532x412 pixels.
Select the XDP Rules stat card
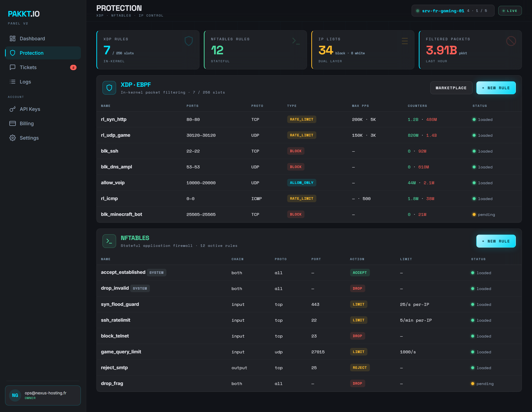pos(148,50)
